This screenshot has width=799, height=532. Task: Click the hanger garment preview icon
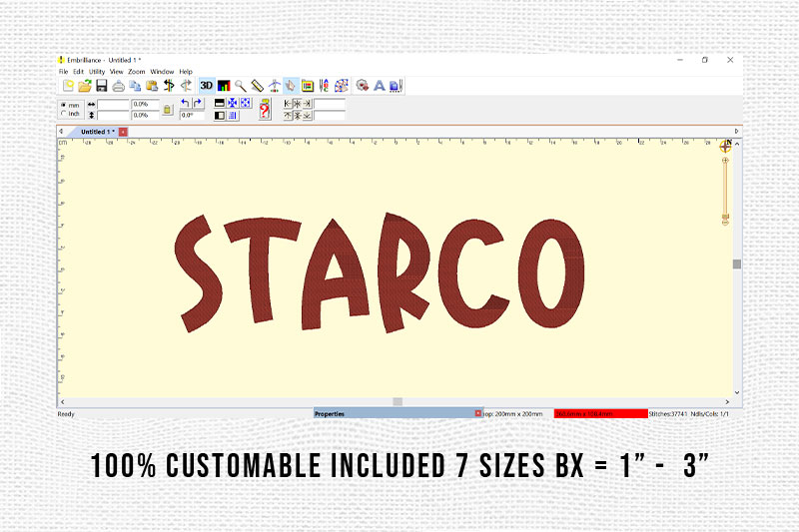(x=274, y=86)
